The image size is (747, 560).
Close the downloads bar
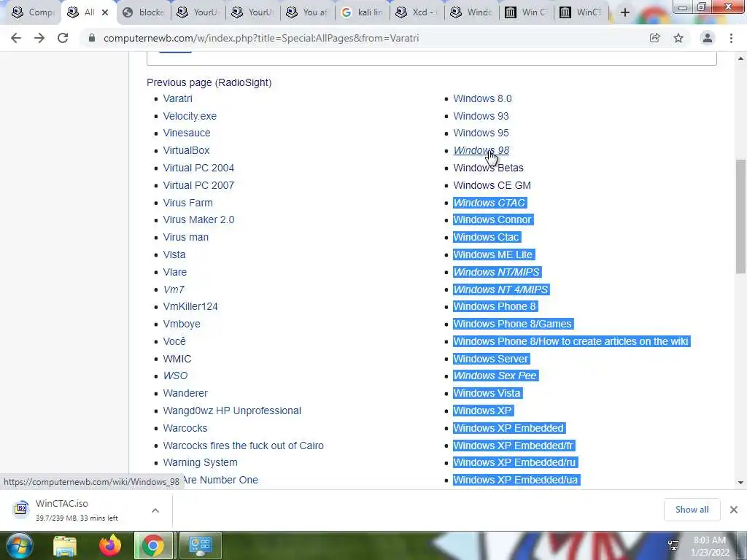734,510
